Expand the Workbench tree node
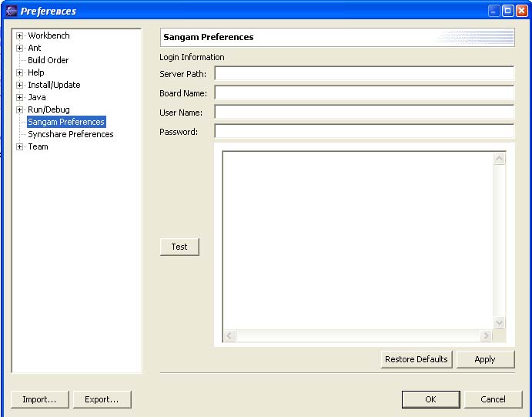This screenshot has height=417, width=532. click(20, 35)
